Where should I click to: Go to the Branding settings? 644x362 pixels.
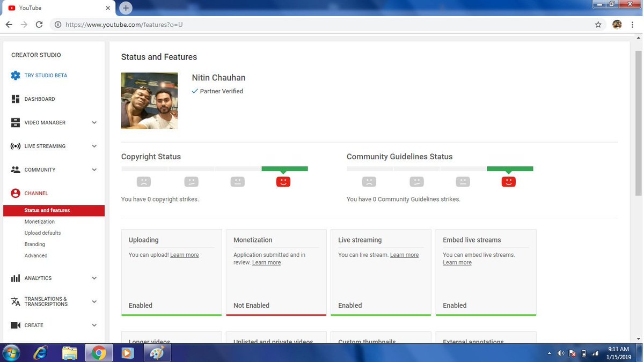35,244
